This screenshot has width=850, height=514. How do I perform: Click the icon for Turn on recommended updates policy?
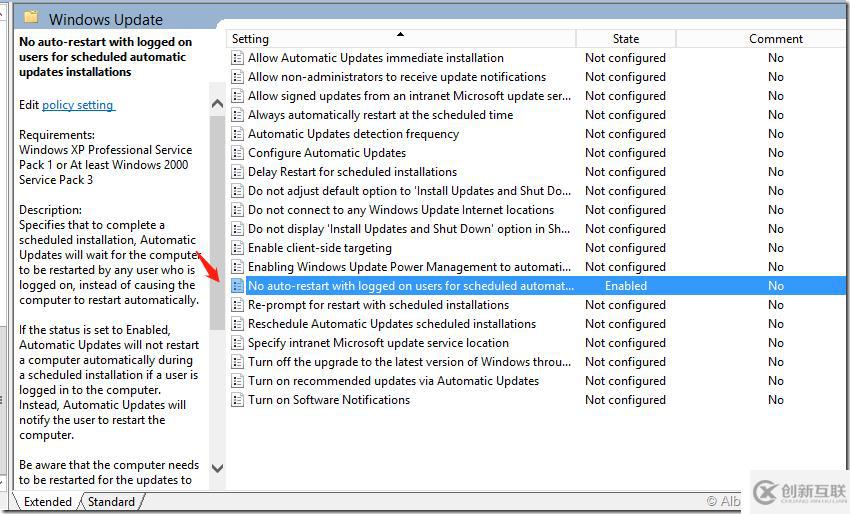click(x=237, y=381)
